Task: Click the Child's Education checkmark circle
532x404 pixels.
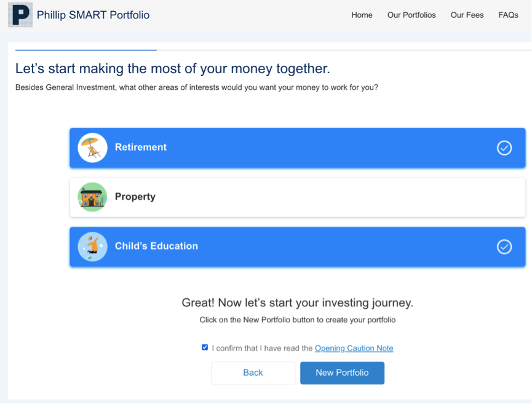Action: pyautogui.click(x=504, y=247)
